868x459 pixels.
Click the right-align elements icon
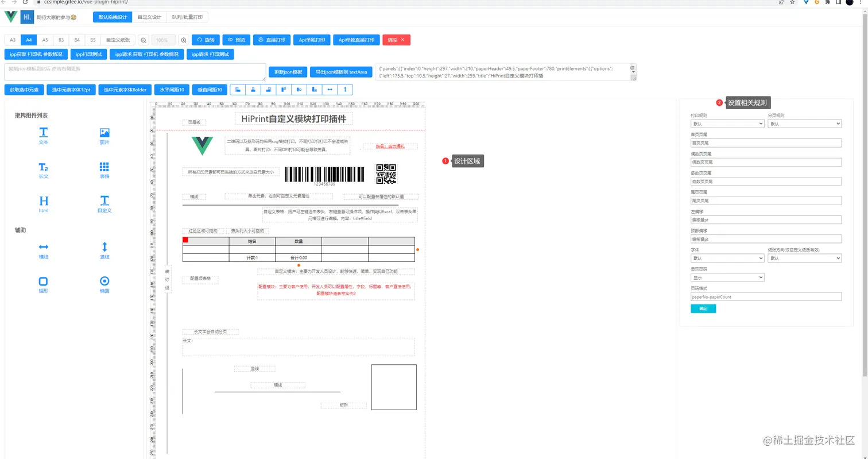[268, 90]
